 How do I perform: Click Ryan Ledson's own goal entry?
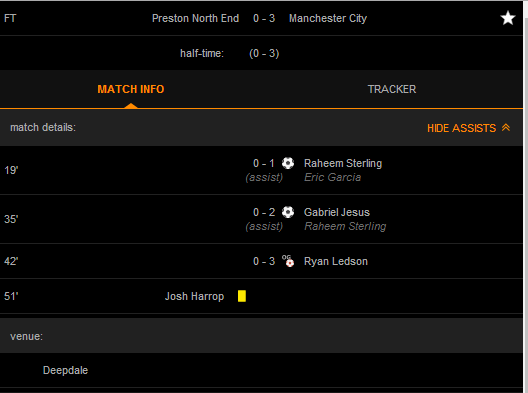336,261
